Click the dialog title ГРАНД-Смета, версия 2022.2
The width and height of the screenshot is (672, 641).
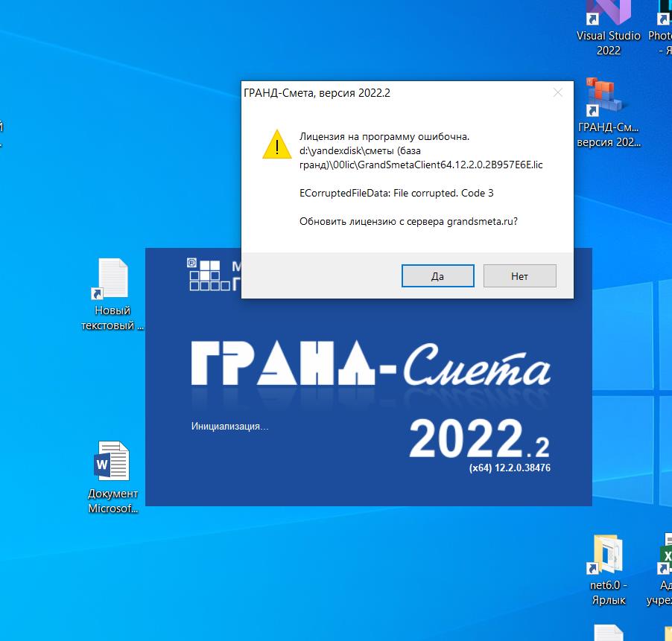(317, 93)
